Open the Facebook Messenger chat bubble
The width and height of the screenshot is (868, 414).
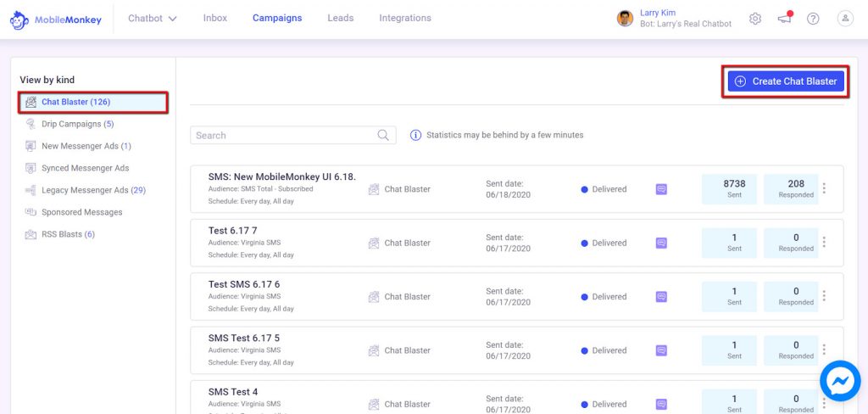[x=840, y=381]
